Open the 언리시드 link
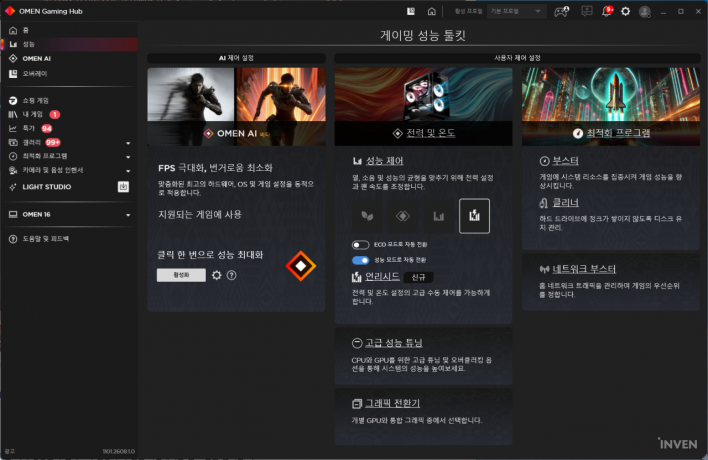The image size is (708, 460). coord(382,276)
